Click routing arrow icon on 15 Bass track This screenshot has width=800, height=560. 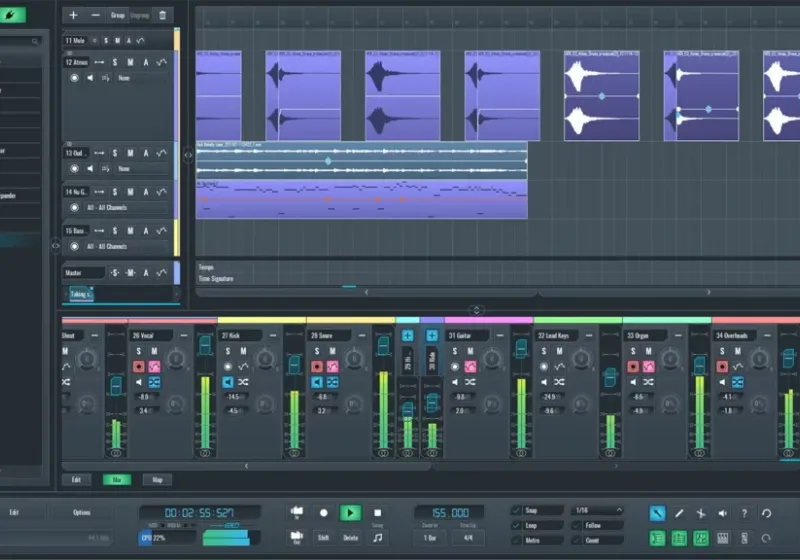(99, 231)
